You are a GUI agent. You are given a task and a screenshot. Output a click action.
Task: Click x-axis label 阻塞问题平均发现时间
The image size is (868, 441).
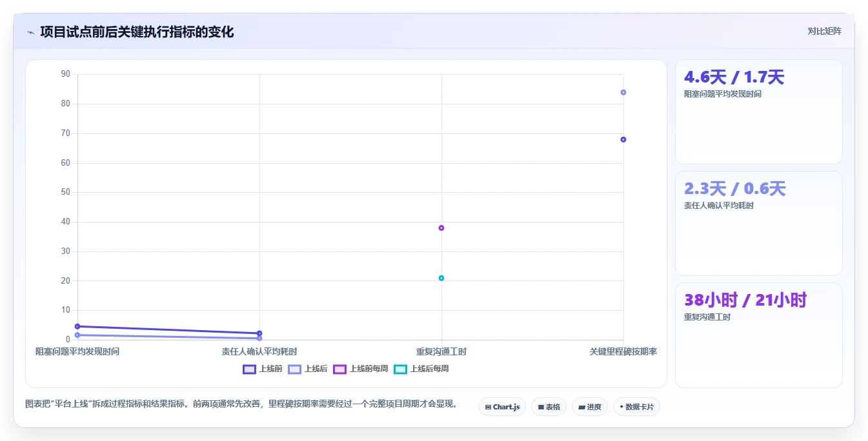click(77, 351)
